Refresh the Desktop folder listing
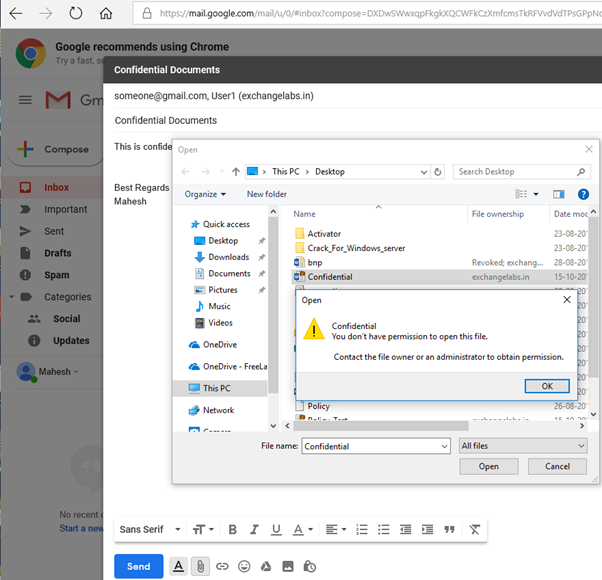Image resolution: width=602 pixels, height=580 pixels. tap(438, 172)
